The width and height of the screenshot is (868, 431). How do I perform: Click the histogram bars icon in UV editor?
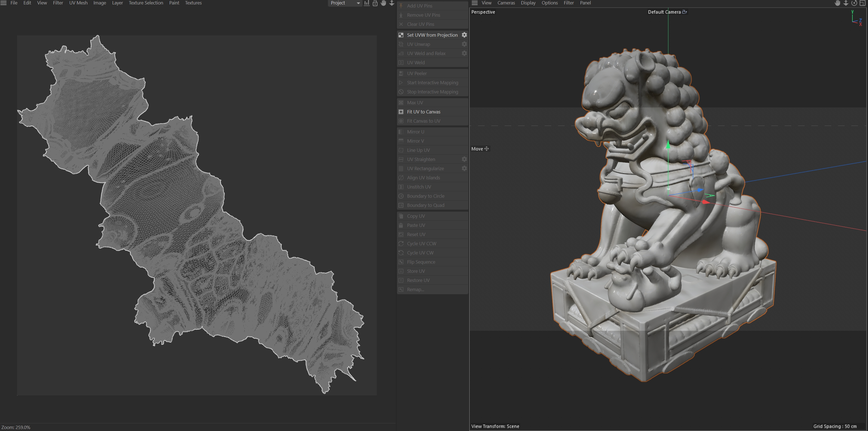pos(367,3)
